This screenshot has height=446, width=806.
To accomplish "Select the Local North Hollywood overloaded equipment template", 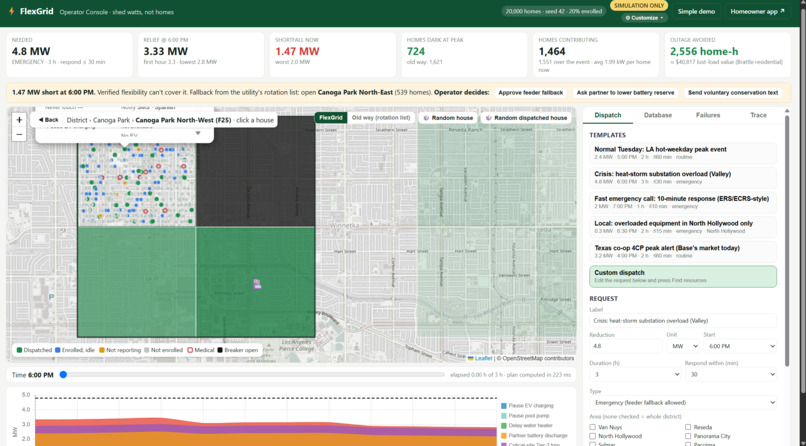I will point(683,227).
